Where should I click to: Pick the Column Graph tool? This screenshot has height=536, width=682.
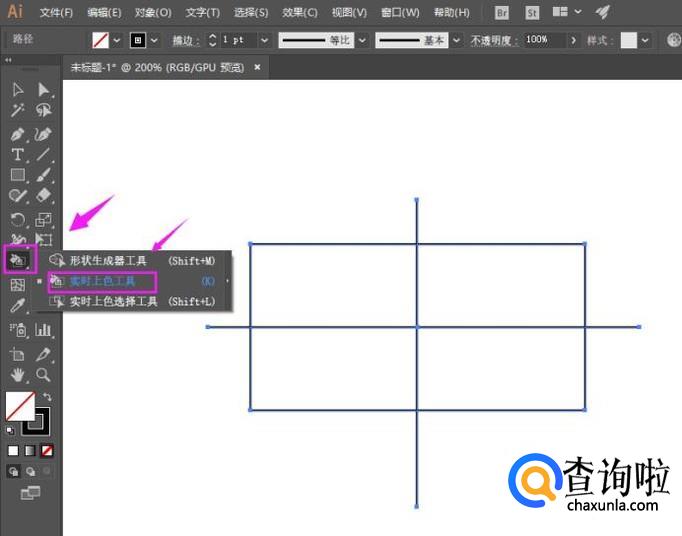point(43,330)
